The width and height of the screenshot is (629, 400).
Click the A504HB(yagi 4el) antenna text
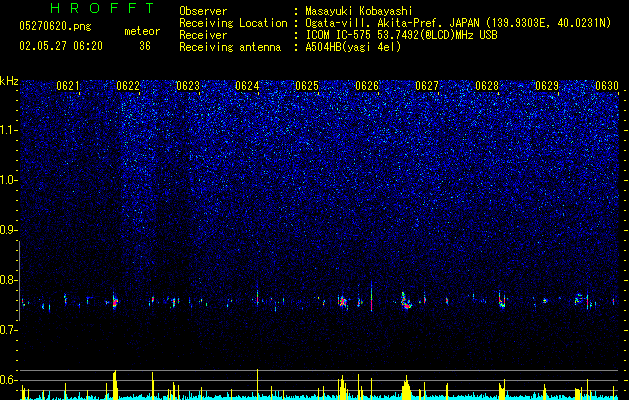pos(353,47)
